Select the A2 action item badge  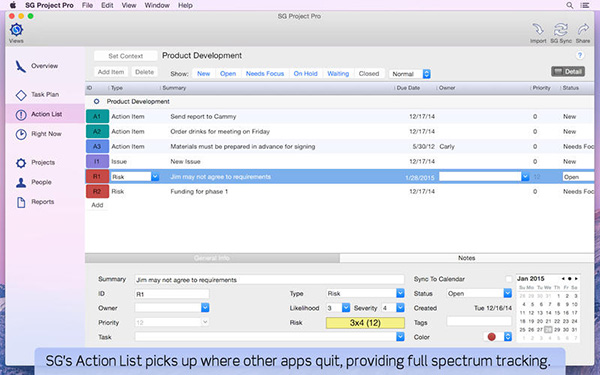click(97, 131)
